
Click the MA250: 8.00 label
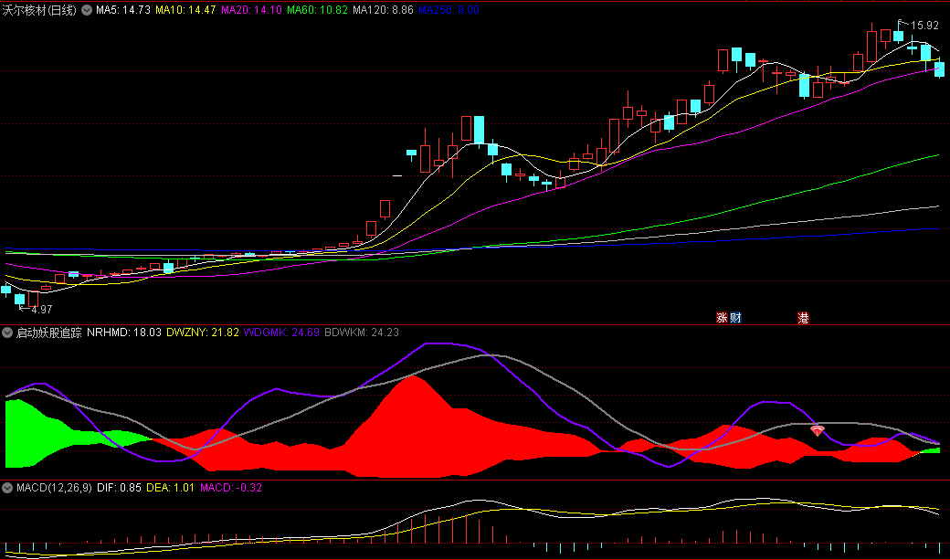449,10
